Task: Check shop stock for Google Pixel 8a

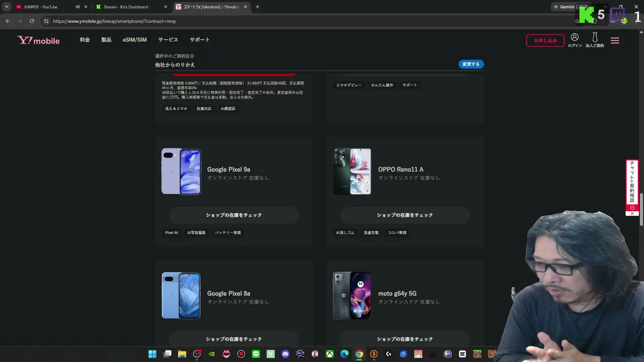Action: 234,339
